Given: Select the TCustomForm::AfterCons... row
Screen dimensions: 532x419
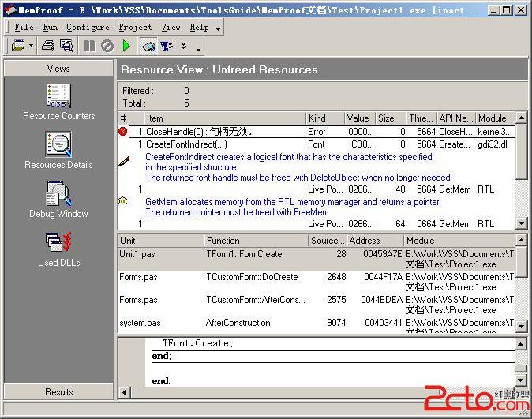Looking at the screenshot, I should point(317,305).
